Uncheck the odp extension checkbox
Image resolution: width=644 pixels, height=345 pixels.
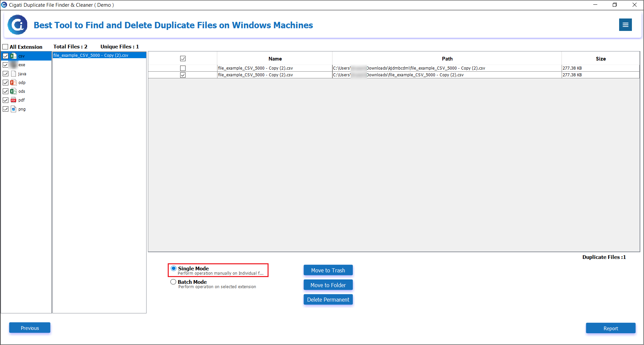6,82
